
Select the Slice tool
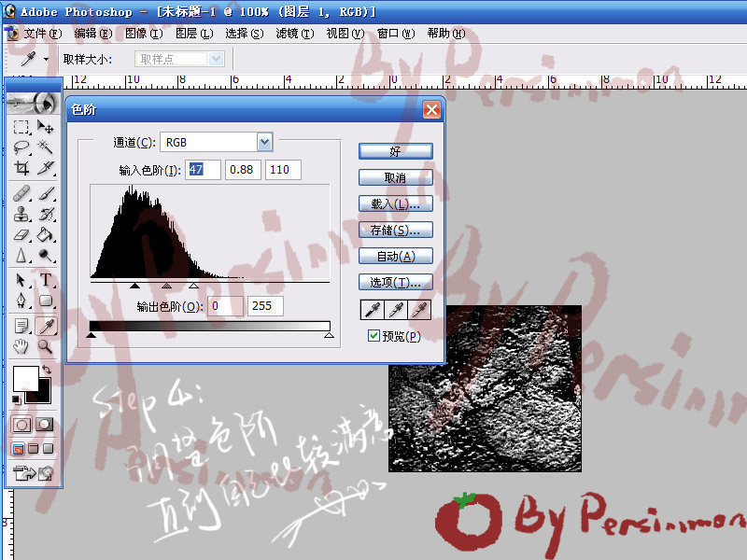[46, 168]
